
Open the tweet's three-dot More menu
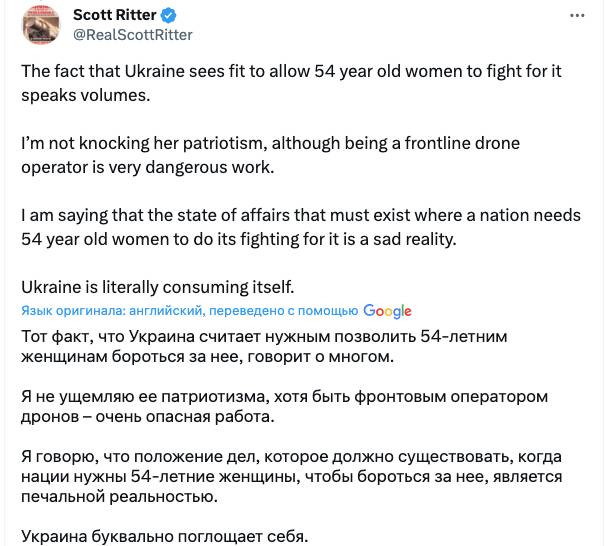[x=577, y=16]
